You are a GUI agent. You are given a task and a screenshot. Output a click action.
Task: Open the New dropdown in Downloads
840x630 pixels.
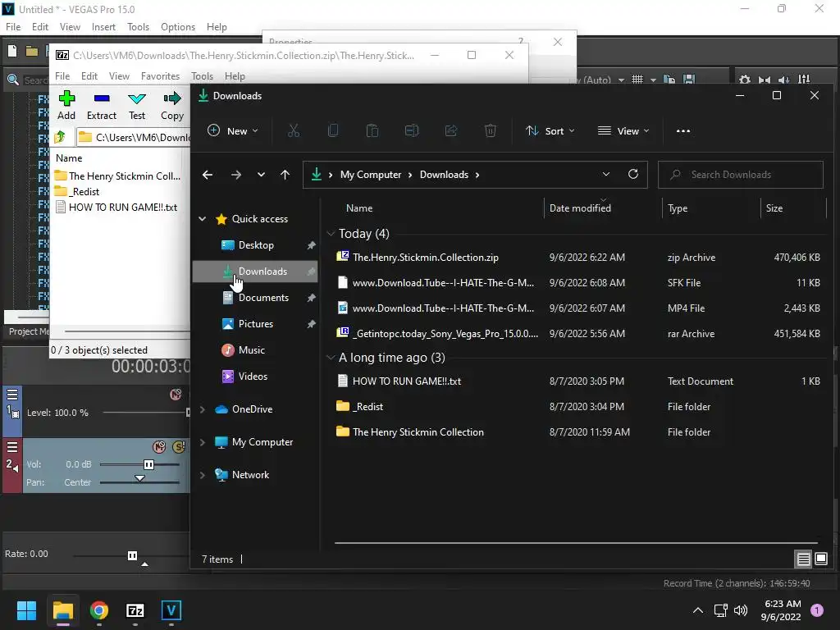point(233,130)
